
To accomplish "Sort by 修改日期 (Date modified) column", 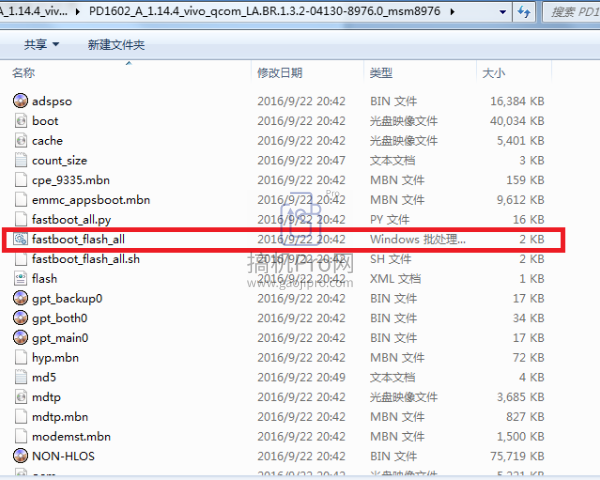I will pyautogui.click(x=279, y=73).
